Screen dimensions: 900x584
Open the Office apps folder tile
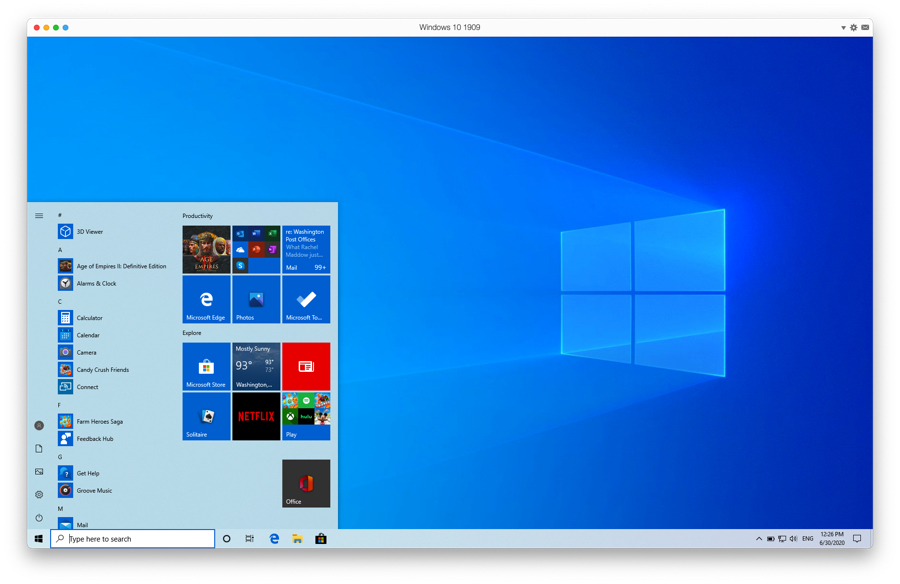[x=256, y=249]
